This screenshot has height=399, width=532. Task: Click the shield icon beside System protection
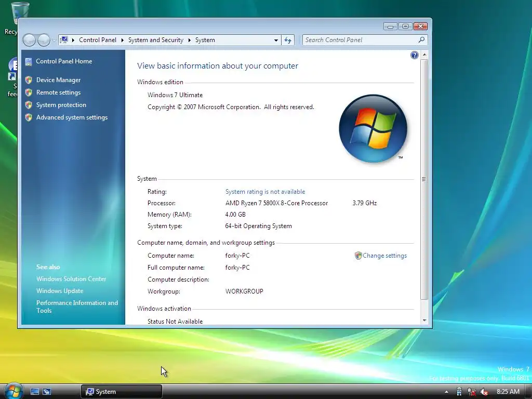click(x=29, y=105)
